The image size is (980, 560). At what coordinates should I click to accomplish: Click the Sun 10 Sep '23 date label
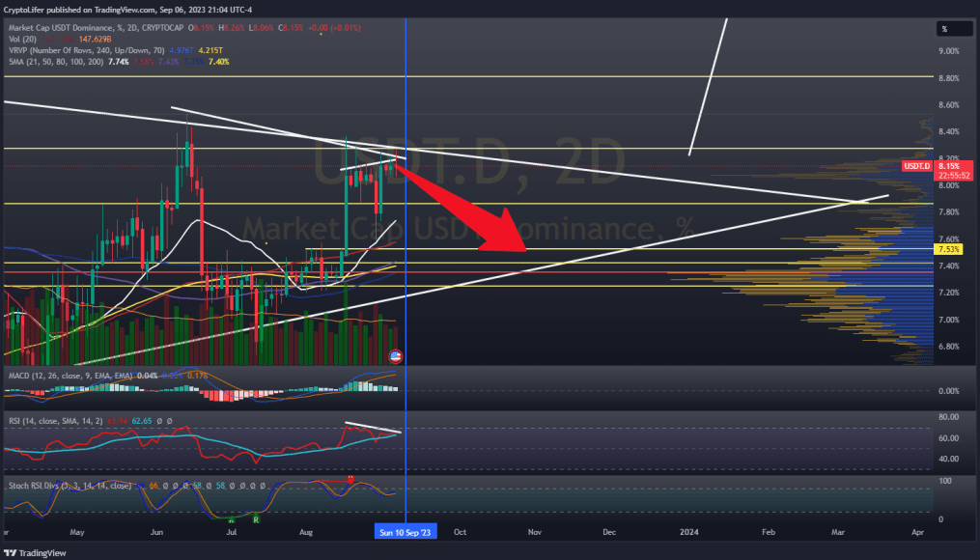(405, 531)
